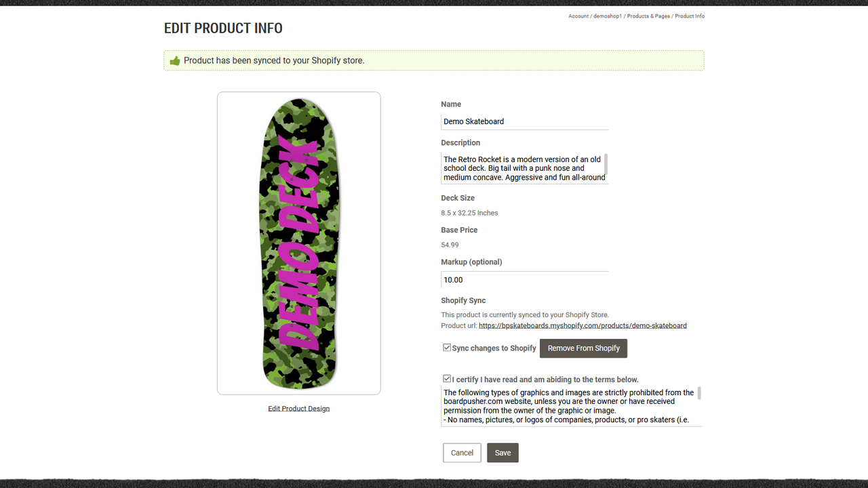Screen dimensions: 868x488
Task: Click the Demo Skateboard name text
Action: (473, 121)
